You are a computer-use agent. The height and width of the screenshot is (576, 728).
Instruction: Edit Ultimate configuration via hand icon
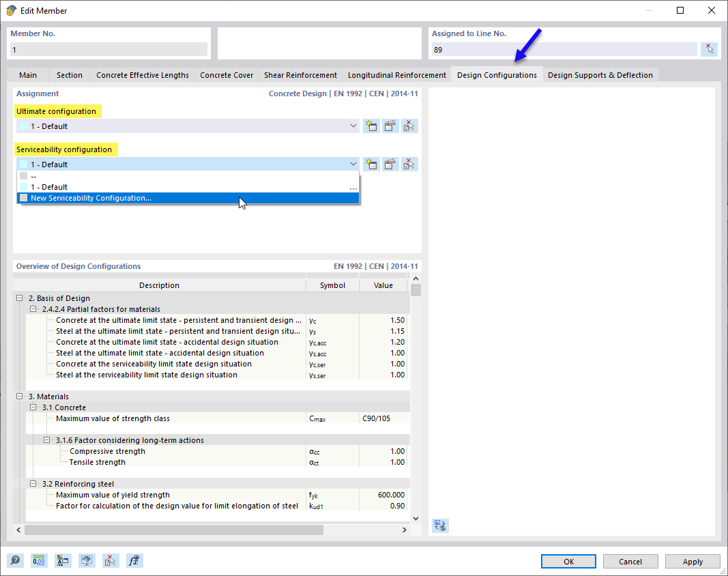click(x=390, y=126)
